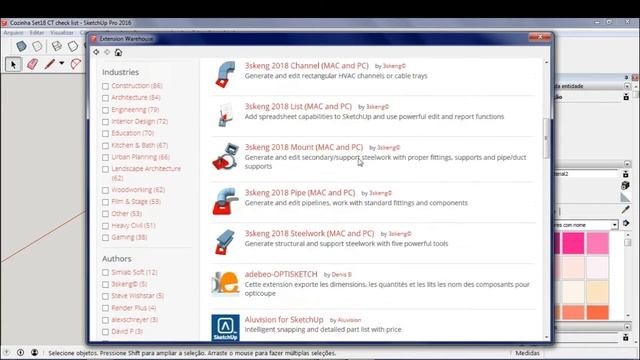Image resolution: width=640 pixels, height=360 pixels.
Task: Toggle the Kitchen & Bath (67) checkbox
Action: pos(106,146)
